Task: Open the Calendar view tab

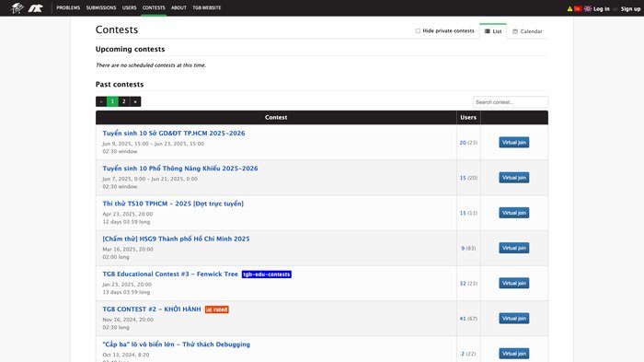Action: [527, 31]
